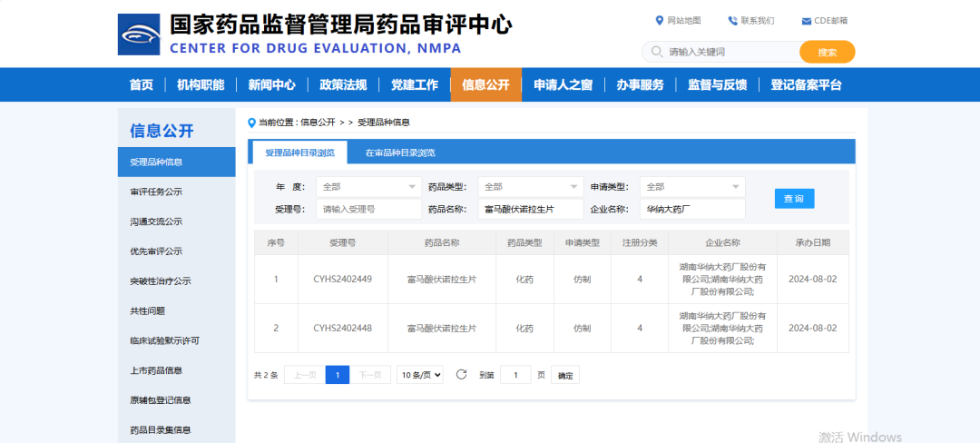Open the 政策法规 navigation menu

343,85
